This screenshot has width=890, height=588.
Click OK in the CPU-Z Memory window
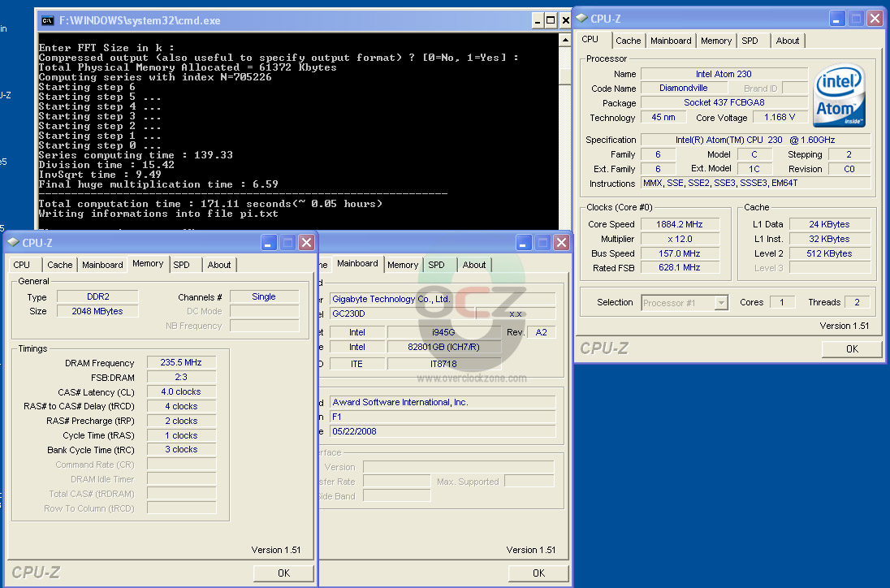point(283,573)
